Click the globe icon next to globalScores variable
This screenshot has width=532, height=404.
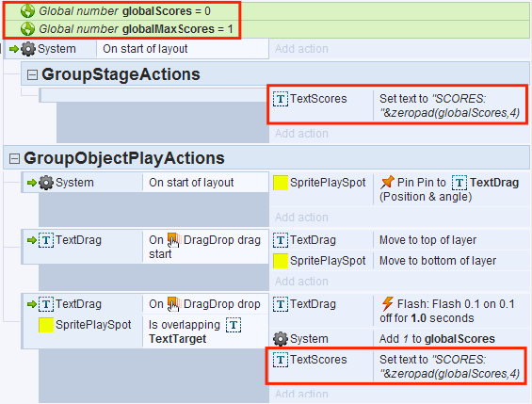(x=27, y=11)
